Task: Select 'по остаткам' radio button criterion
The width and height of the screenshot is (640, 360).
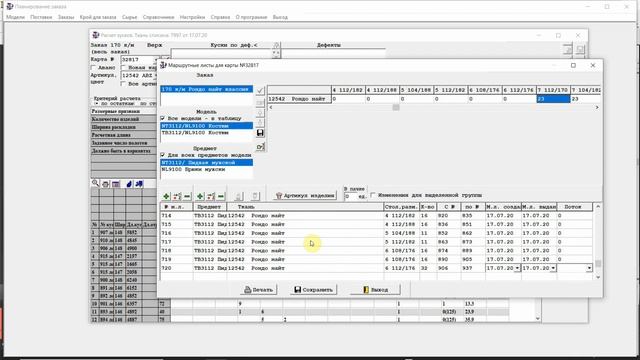Action: coord(96,104)
